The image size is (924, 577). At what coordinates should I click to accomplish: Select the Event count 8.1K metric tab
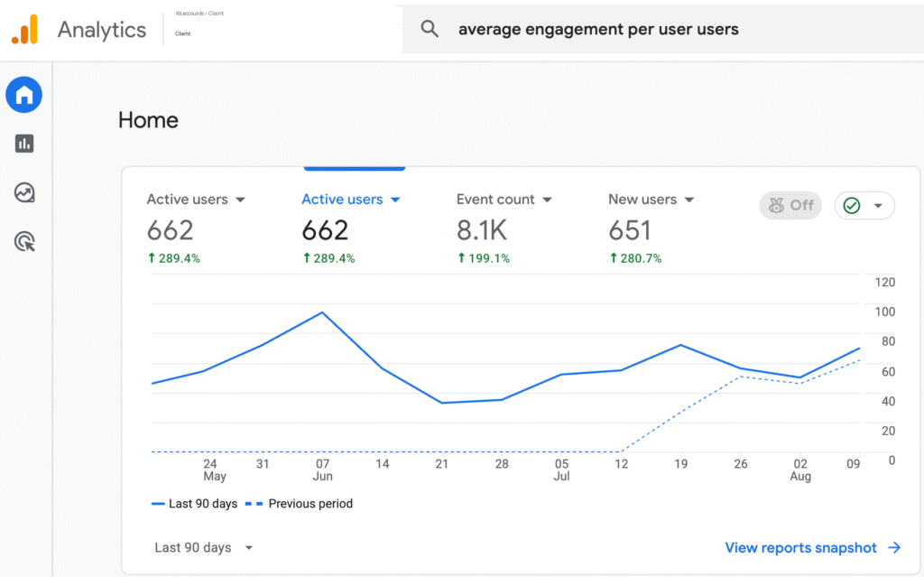[504, 228]
